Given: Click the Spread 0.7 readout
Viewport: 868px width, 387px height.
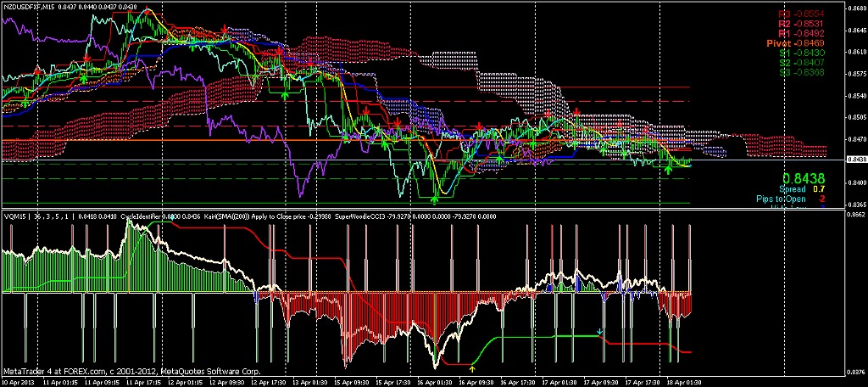Looking at the screenshot, I should tap(802, 189).
